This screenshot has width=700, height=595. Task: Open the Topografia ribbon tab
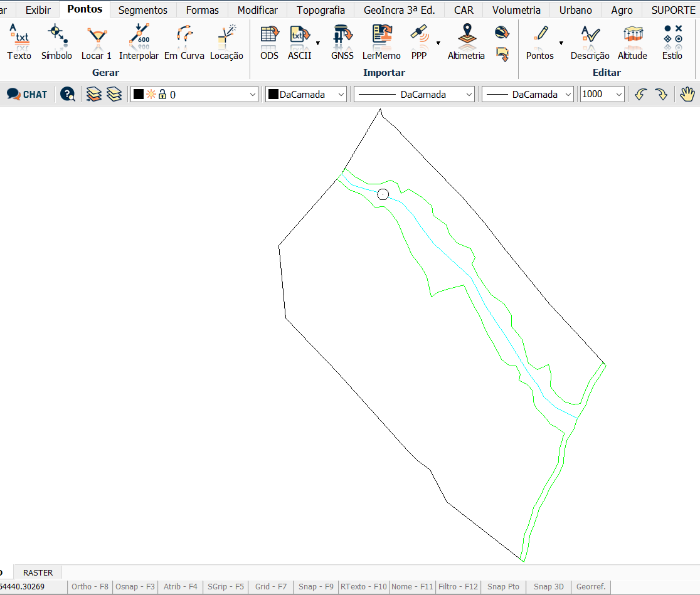[321, 10]
